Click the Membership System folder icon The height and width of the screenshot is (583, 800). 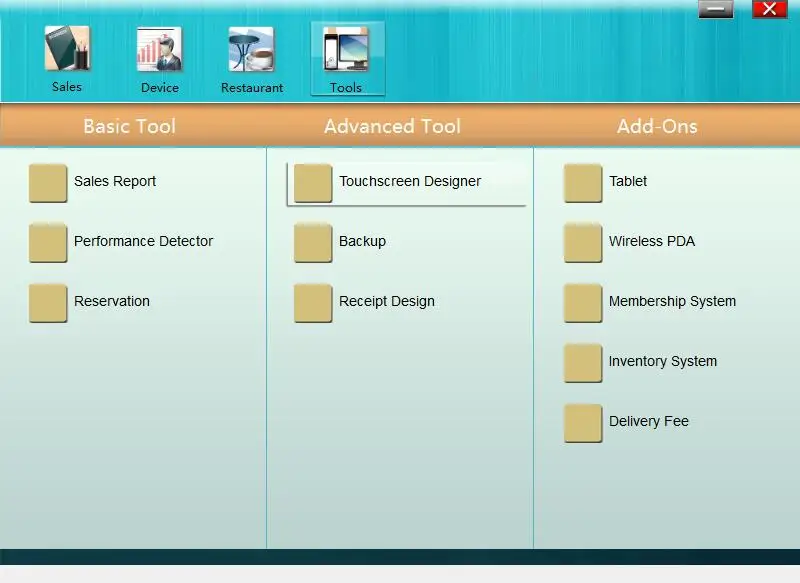583,303
